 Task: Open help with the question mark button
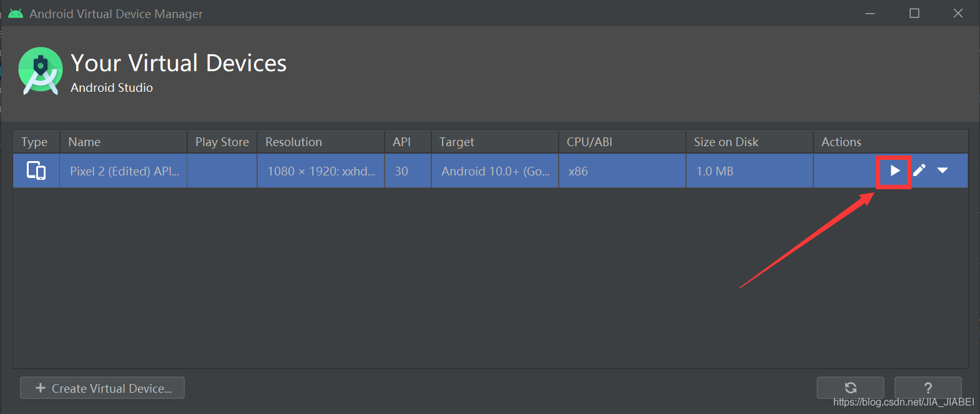928,388
